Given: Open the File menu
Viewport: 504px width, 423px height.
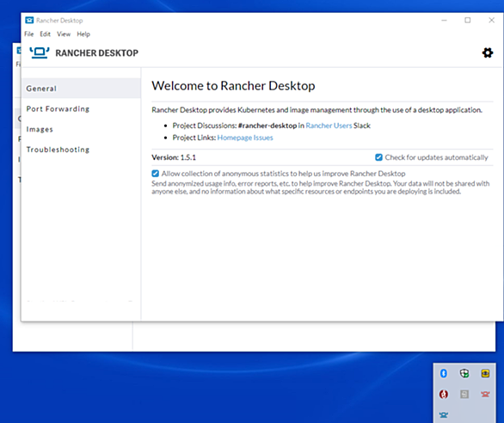Looking at the screenshot, I should click(x=28, y=34).
